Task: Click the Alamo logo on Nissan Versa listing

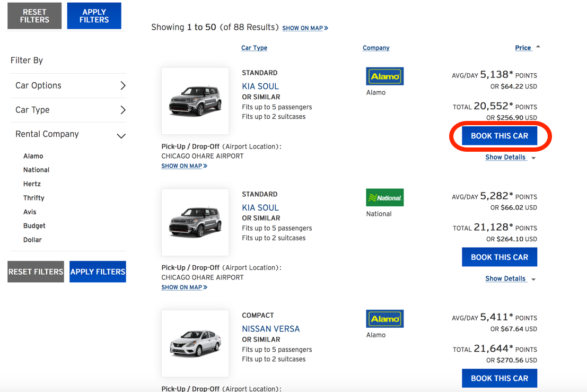Action: click(384, 319)
